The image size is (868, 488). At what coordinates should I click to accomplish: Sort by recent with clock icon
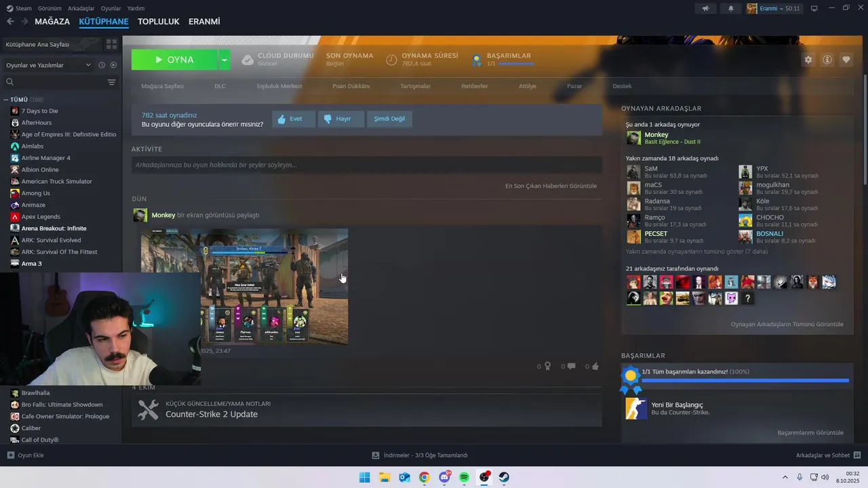tap(102, 65)
